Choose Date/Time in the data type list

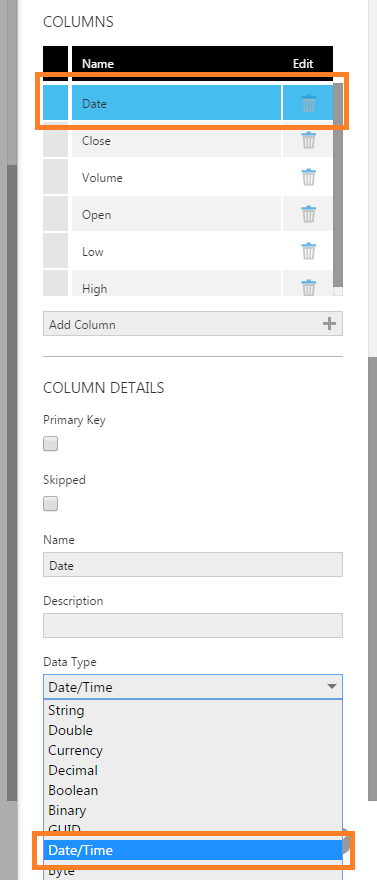[192, 850]
